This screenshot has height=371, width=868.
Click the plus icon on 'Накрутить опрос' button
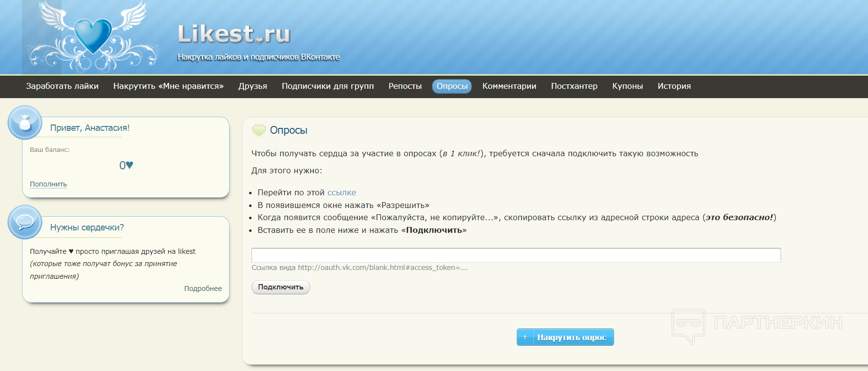tap(525, 337)
